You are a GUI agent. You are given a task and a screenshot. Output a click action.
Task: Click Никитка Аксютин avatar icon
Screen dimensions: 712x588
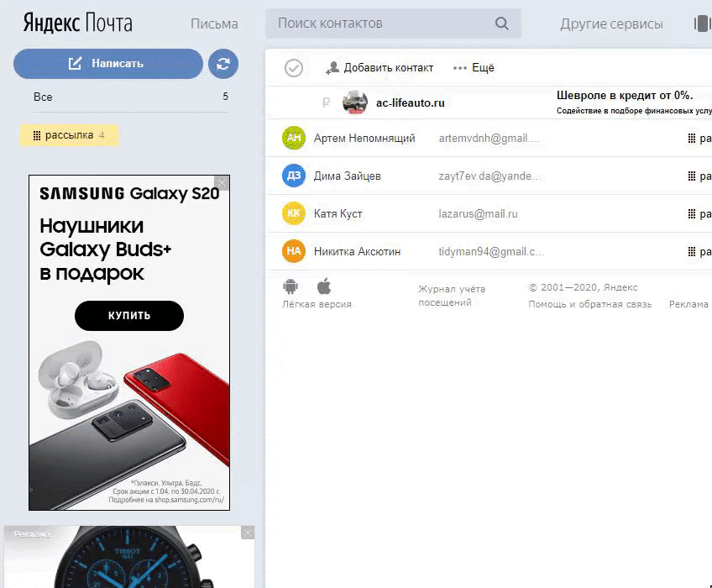[294, 251]
